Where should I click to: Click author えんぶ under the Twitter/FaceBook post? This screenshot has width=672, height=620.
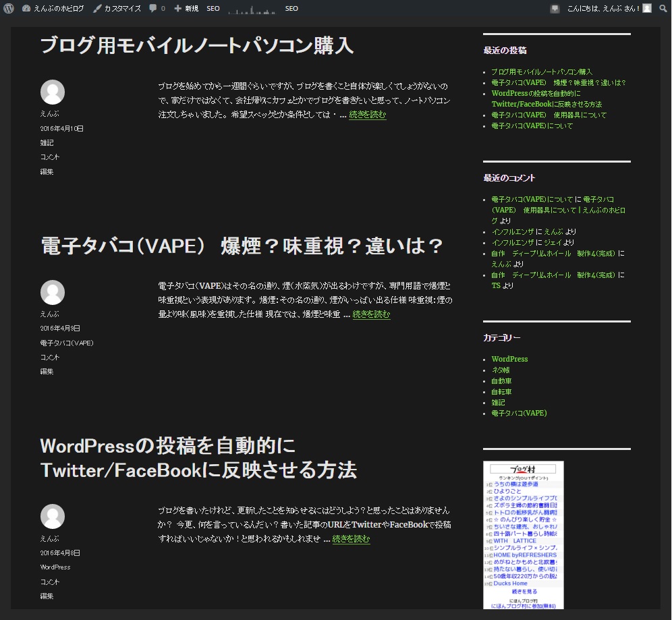pyautogui.click(x=50, y=538)
